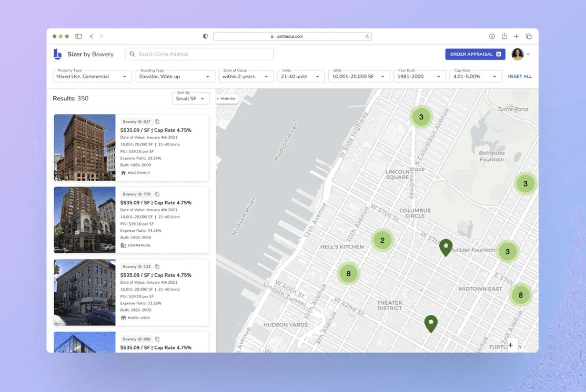The height and width of the screenshot is (392, 586).
Task: Expand the Cap Rate dropdown
Action: (x=475, y=76)
